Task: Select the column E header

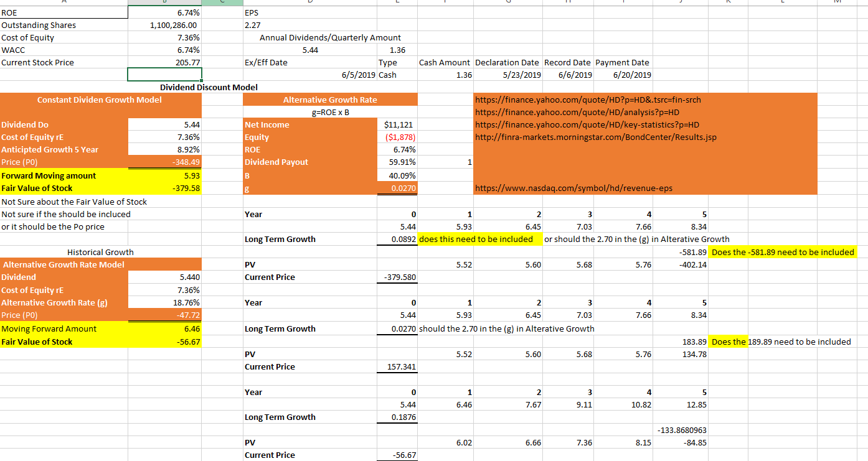Action: (x=397, y=3)
